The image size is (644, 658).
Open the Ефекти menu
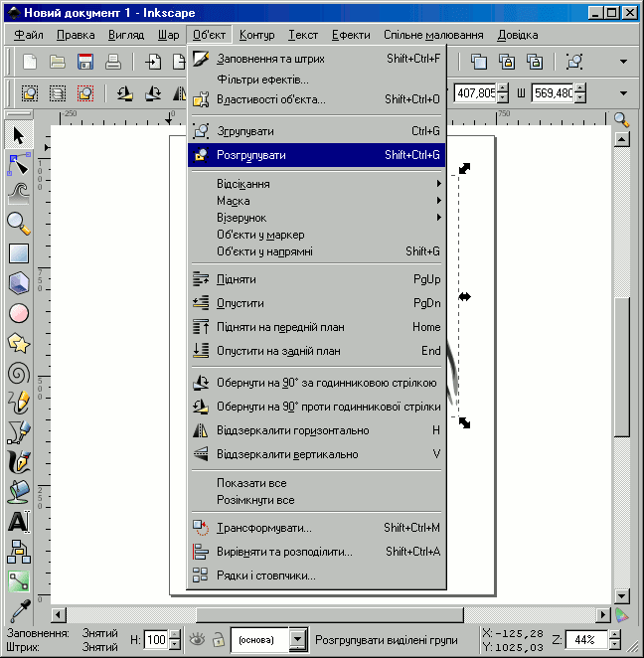click(x=351, y=35)
